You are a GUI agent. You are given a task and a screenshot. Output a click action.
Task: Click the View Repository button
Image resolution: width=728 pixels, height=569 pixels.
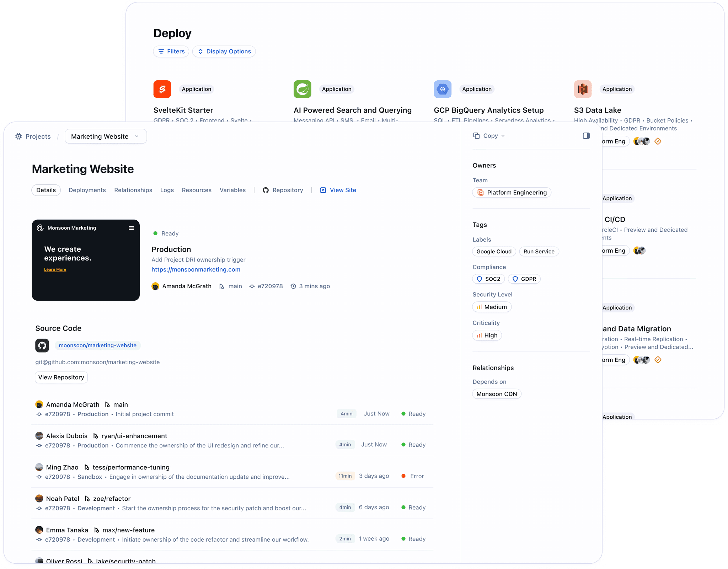click(61, 377)
